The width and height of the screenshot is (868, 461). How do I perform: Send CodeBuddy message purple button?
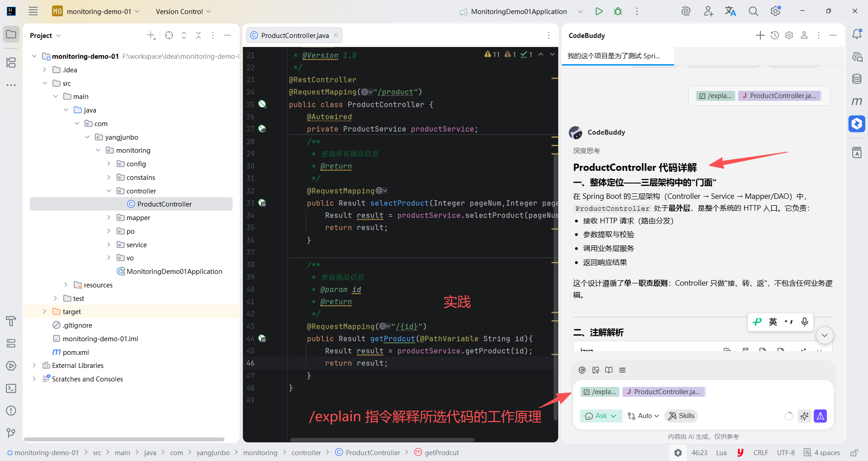pos(820,416)
